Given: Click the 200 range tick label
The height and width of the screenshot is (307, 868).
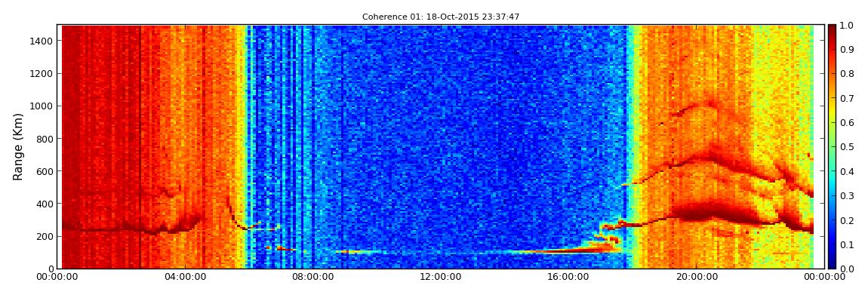Looking at the screenshot, I should click(45, 237).
